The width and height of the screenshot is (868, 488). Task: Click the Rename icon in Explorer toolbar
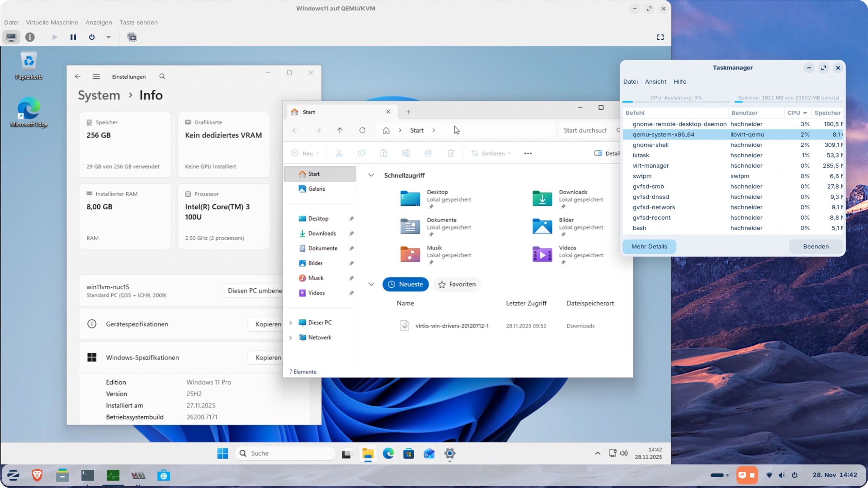[x=406, y=153]
